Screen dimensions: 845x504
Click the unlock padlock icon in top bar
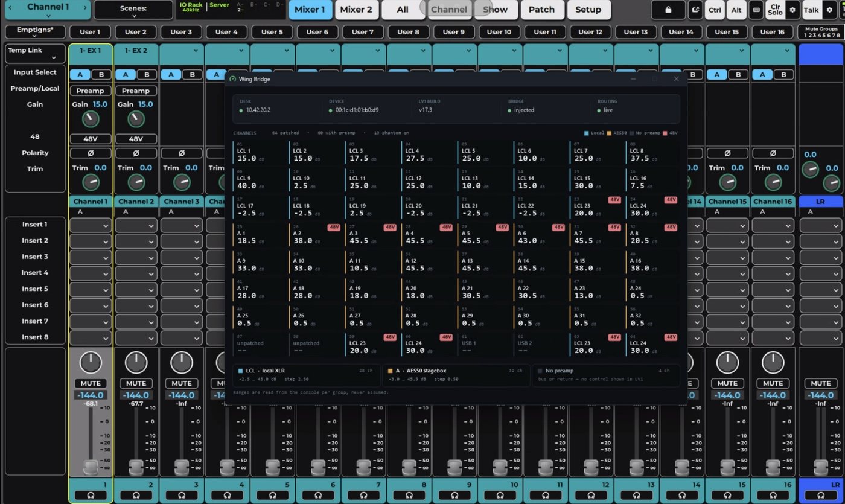pyautogui.click(x=668, y=10)
